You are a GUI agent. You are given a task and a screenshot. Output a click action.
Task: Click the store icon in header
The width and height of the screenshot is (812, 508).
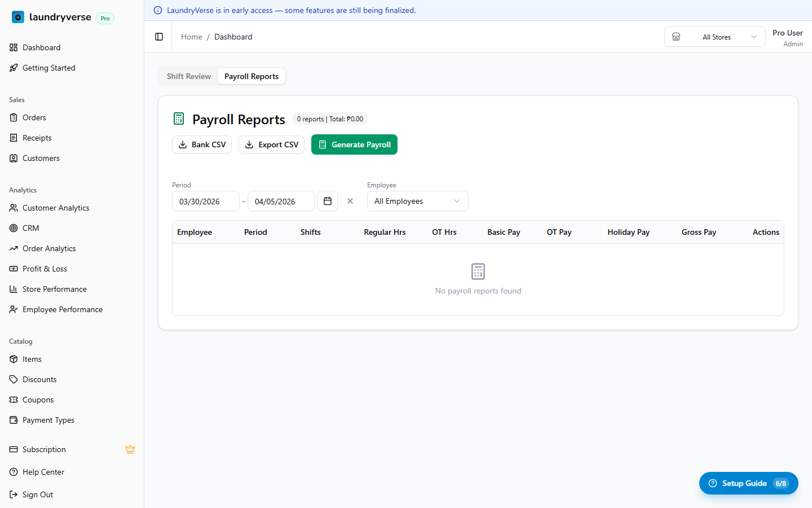pyautogui.click(x=676, y=37)
